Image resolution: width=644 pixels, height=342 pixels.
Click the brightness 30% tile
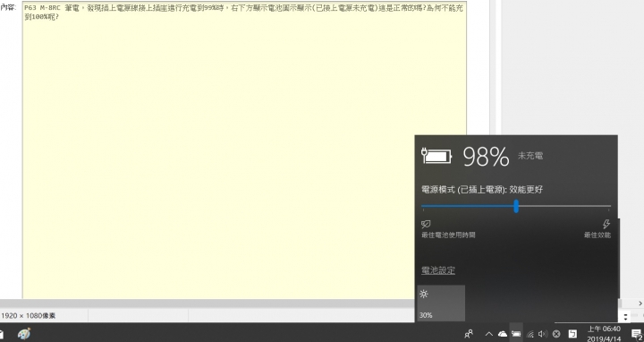[441, 303]
